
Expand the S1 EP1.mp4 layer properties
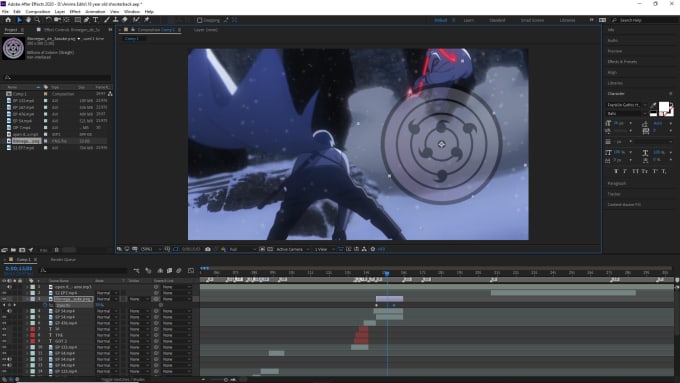[x=27, y=293]
